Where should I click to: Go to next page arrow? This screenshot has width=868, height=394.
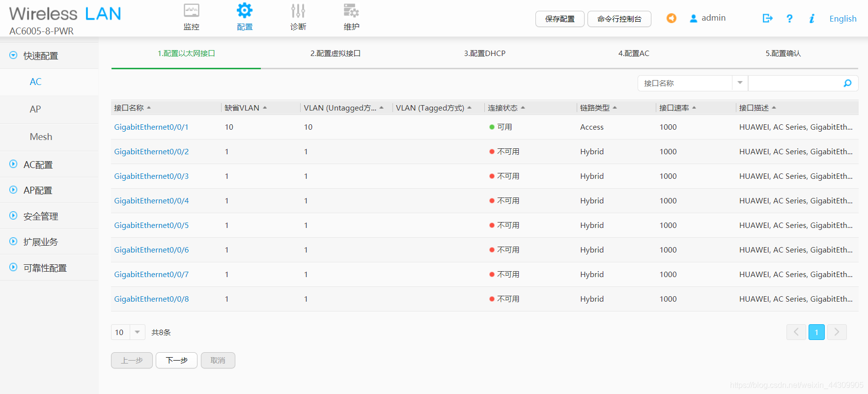[x=837, y=332]
